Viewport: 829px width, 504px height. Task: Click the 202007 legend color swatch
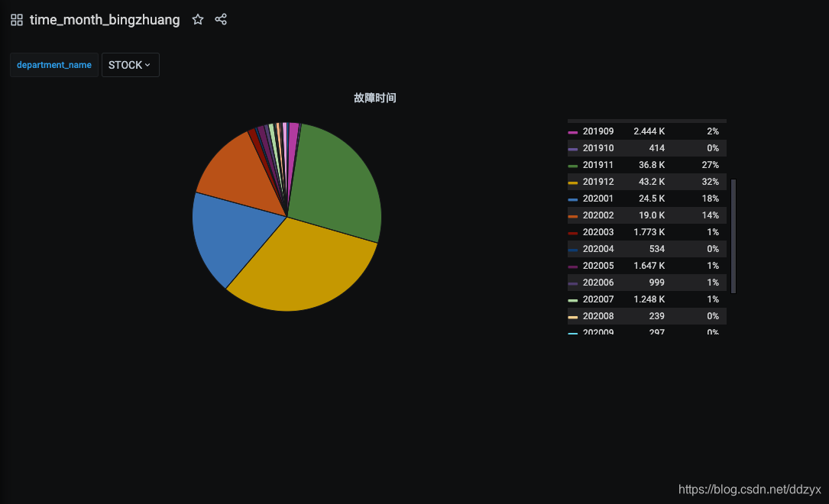coord(572,300)
